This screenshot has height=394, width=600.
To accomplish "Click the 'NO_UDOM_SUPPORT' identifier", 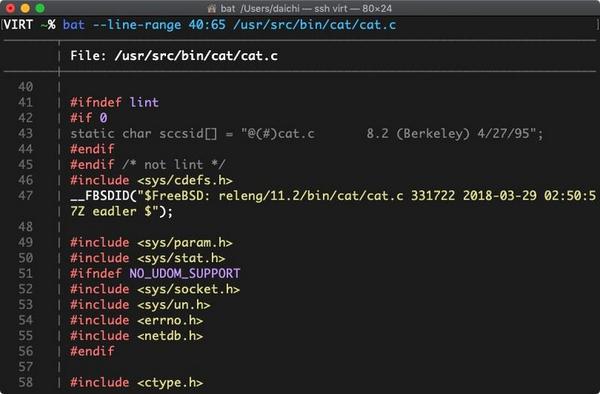I will point(184,274).
